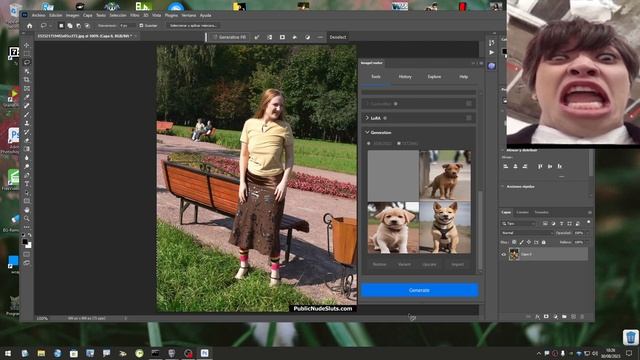The height and width of the screenshot is (360, 640).
Task: Open the foreground color swatch
Action: pyautogui.click(x=25, y=242)
